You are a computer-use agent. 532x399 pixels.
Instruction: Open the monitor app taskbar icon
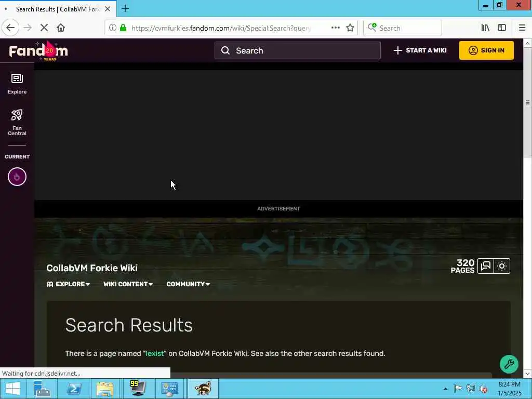click(137, 389)
